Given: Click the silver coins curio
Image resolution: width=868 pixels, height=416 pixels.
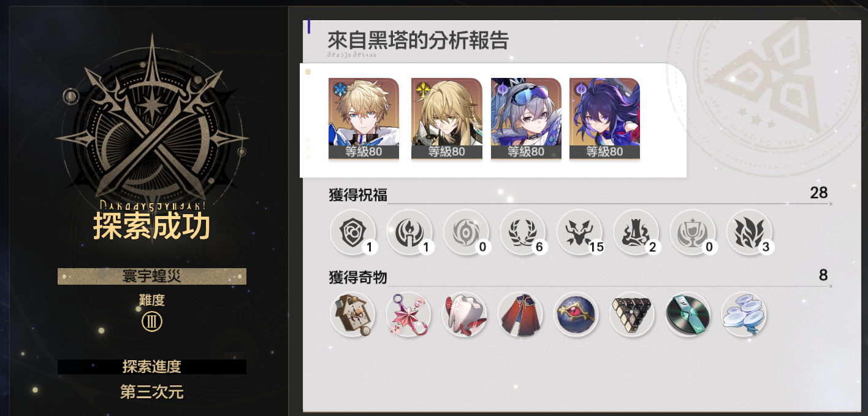Looking at the screenshot, I should 744,314.
